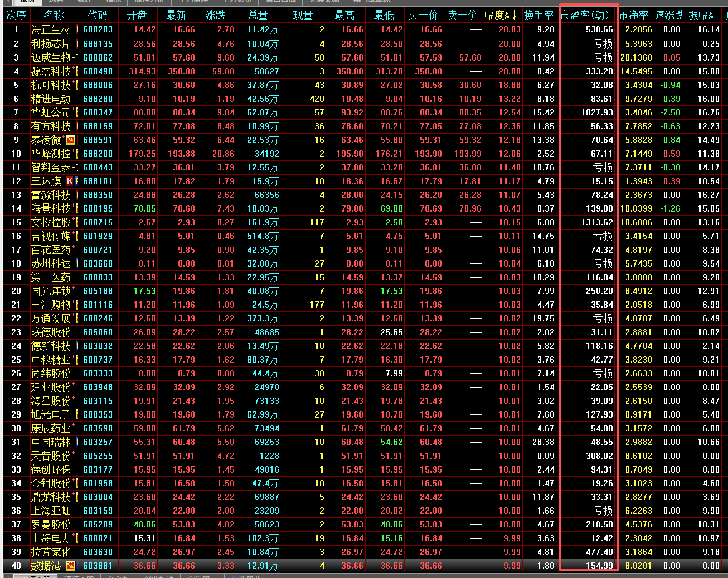This screenshot has height=578, width=728.
Task: Click total volume 514.8万 for 吉视传媒
Action: [263, 236]
